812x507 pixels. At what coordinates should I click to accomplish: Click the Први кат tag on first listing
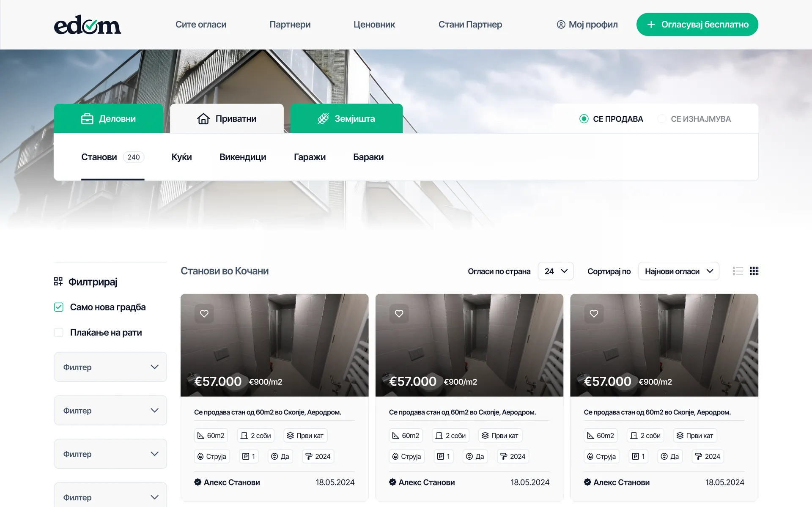point(305,436)
